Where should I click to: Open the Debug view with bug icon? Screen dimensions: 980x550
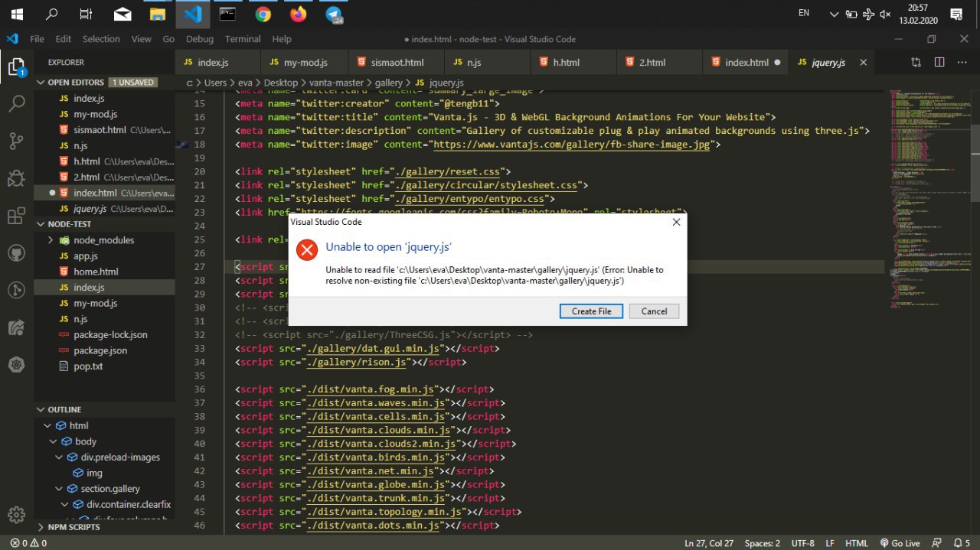click(16, 178)
